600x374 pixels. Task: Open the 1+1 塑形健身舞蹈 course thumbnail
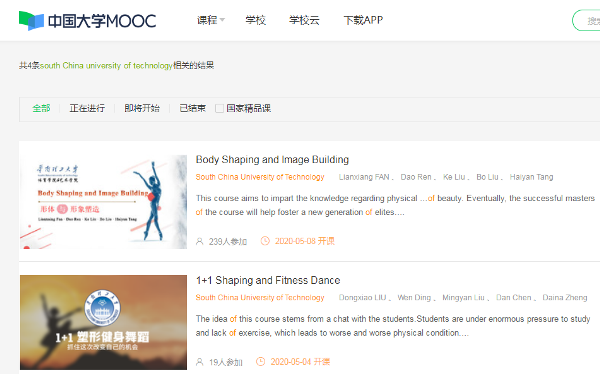click(x=103, y=322)
